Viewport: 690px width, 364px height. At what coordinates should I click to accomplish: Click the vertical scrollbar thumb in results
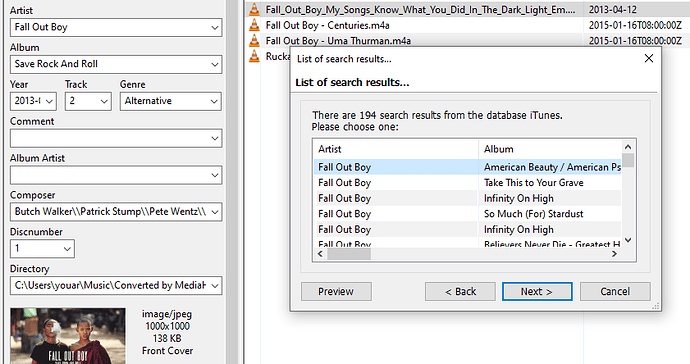coord(628,160)
